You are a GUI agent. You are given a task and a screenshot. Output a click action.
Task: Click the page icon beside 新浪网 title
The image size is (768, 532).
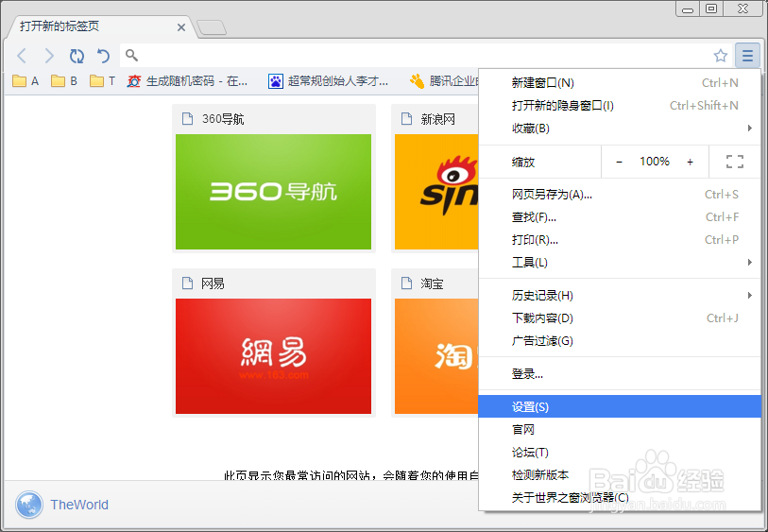[406, 118]
